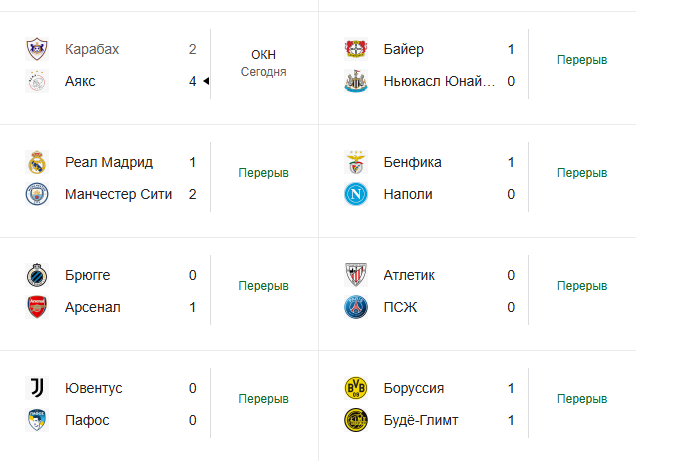Open the Манчестер Сити team link

coord(118,194)
